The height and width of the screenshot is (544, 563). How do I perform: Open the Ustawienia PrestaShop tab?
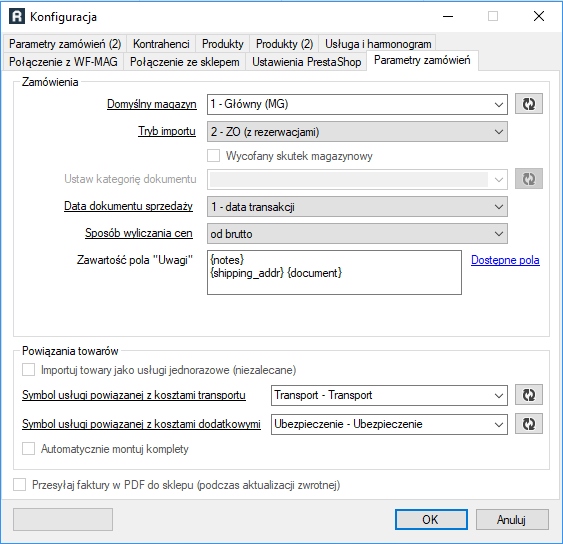tap(306, 62)
